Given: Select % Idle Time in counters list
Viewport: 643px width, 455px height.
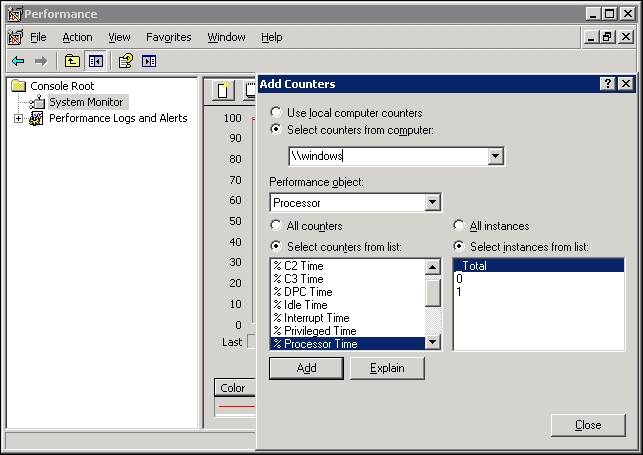Looking at the screenshot, I should tap(306, 305).
